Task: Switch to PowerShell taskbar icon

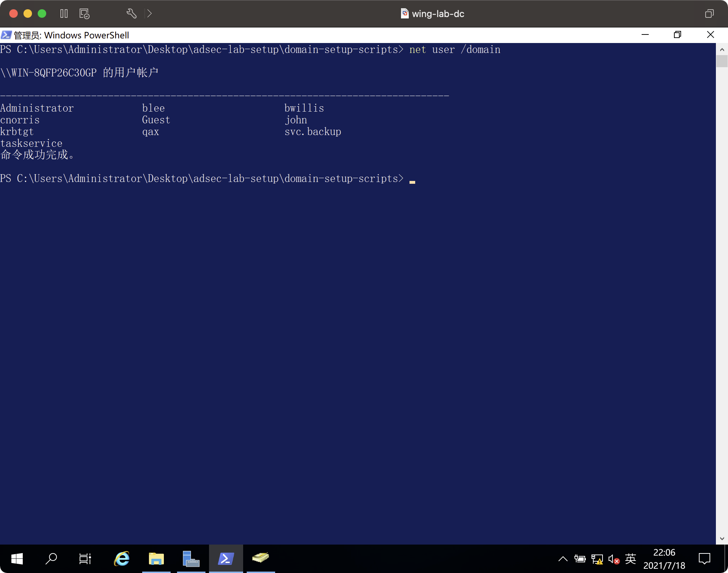Action: pos(226,559)
